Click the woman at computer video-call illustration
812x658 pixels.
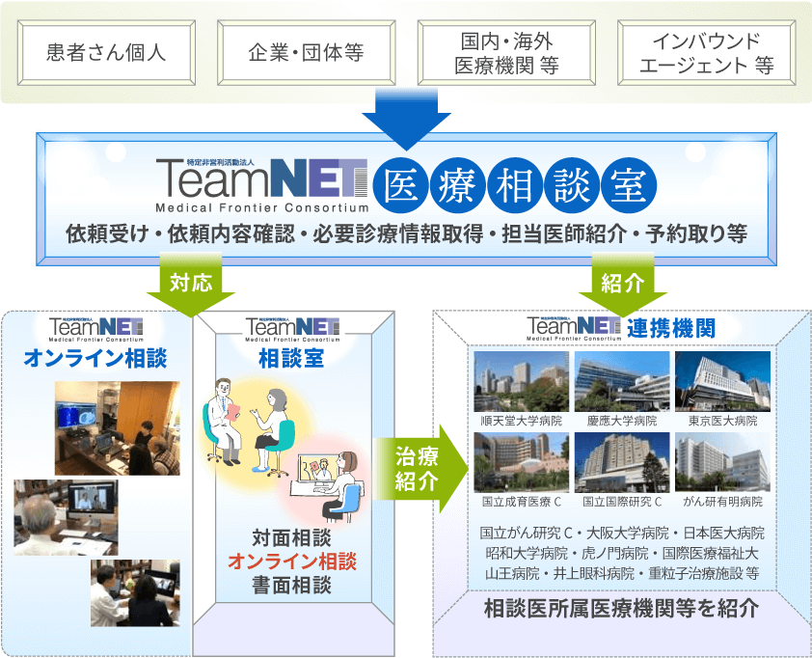326,486
